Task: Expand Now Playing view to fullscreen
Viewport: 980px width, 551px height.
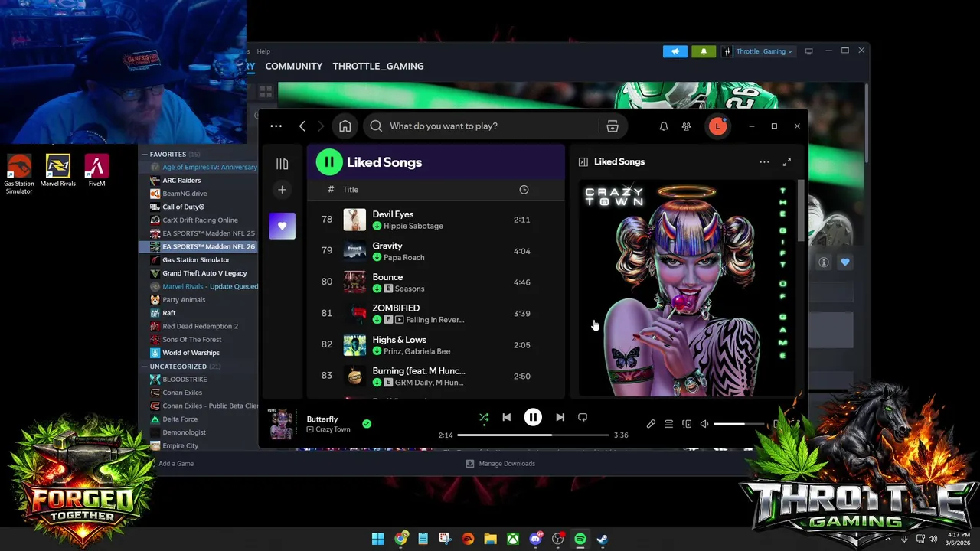Action: click(x=786, y=162)
